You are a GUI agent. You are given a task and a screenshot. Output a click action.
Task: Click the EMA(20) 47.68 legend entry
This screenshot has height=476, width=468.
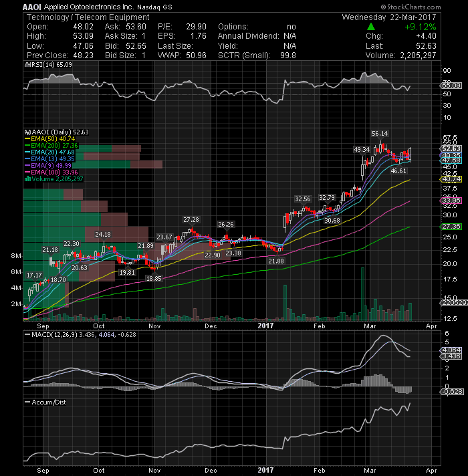[53, 152]
